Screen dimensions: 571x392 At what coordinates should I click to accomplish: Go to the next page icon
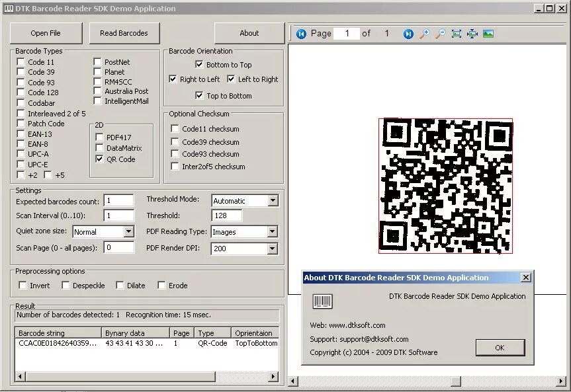[408, 34]
